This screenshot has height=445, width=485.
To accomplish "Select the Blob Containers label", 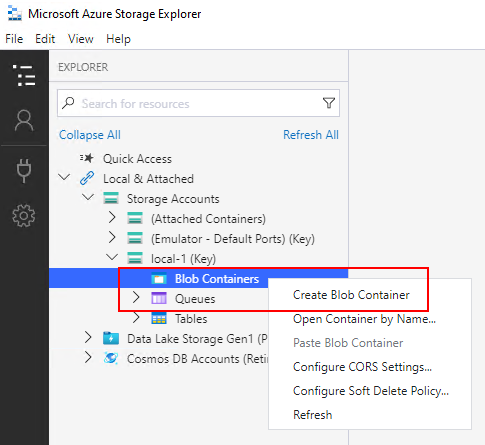I will coord(217,279).
